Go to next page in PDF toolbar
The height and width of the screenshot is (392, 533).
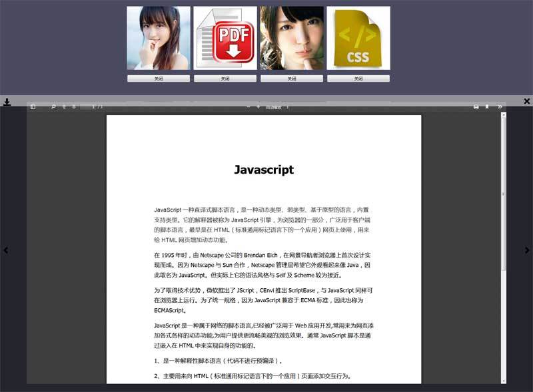[73, 106]
